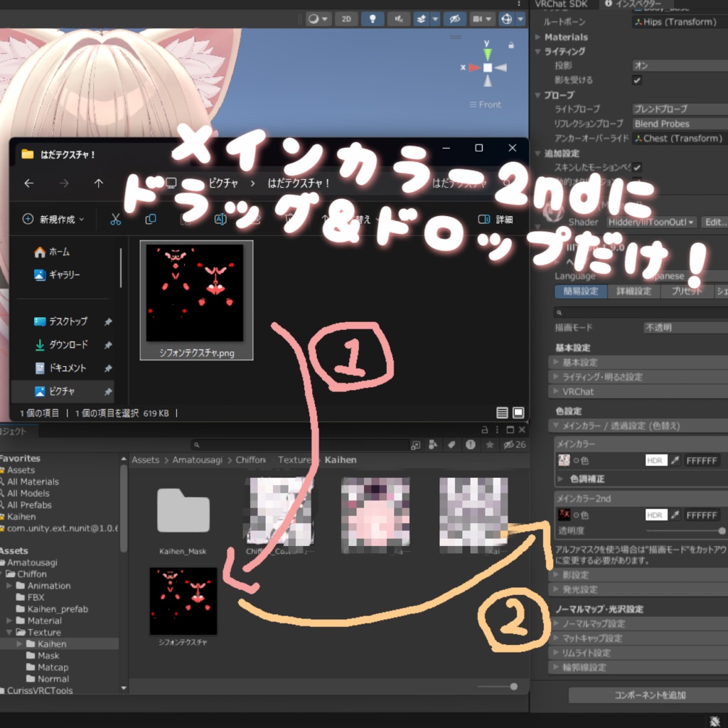Open the scene effects toggle icon
The image size is (728, 728).
422,19
